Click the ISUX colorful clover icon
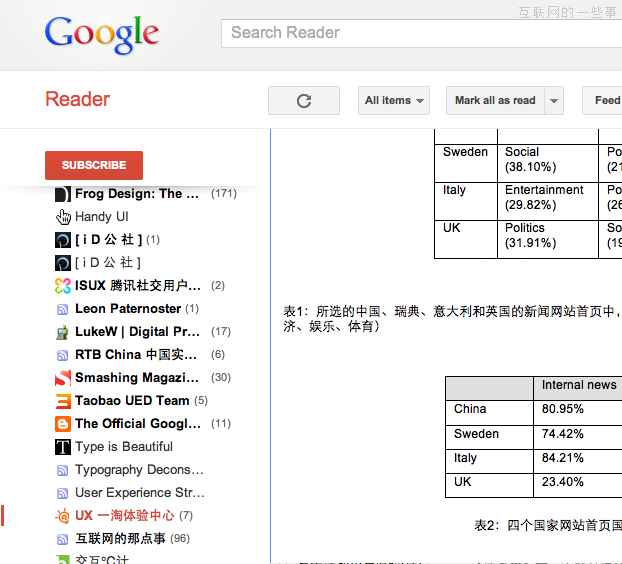The image size is (622, 564). pyautogui.click(x=63, y=286)
